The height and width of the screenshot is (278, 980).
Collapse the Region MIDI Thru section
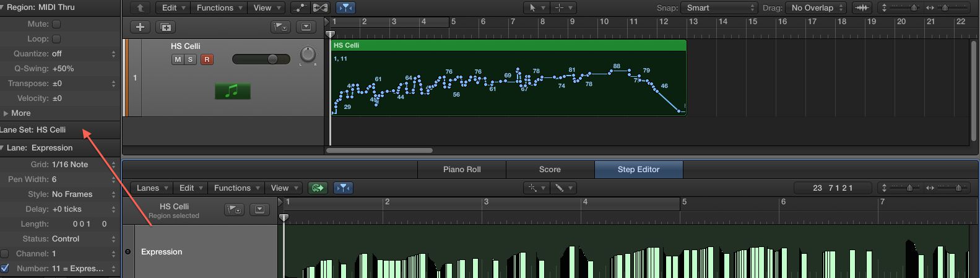coord(2,7)
